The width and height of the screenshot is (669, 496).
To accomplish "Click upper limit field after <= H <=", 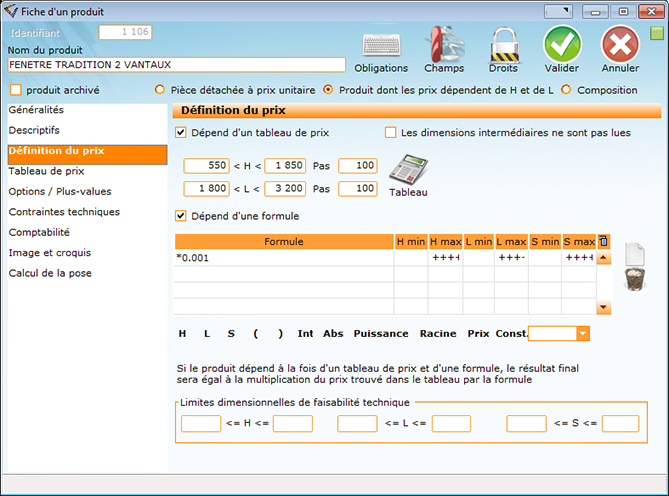I will 293,423.
